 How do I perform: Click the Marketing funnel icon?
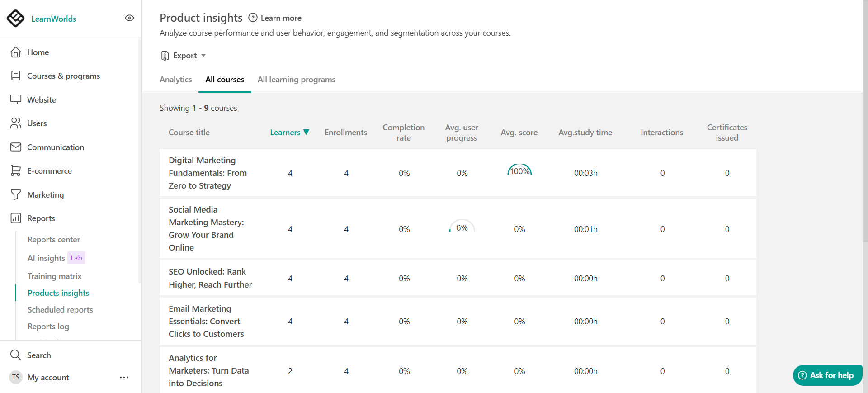[x=16, y=194]
